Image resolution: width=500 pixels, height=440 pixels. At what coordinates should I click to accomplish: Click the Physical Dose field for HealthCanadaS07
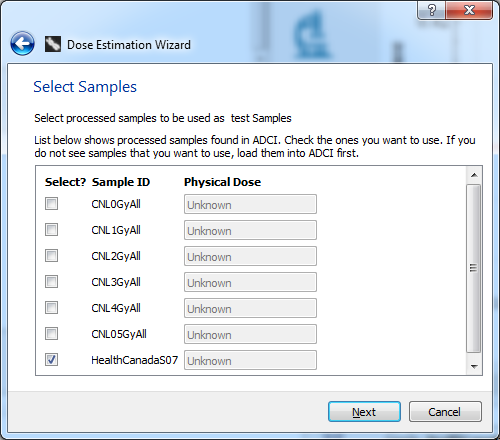pyautogui.click(x=250, y=360)
